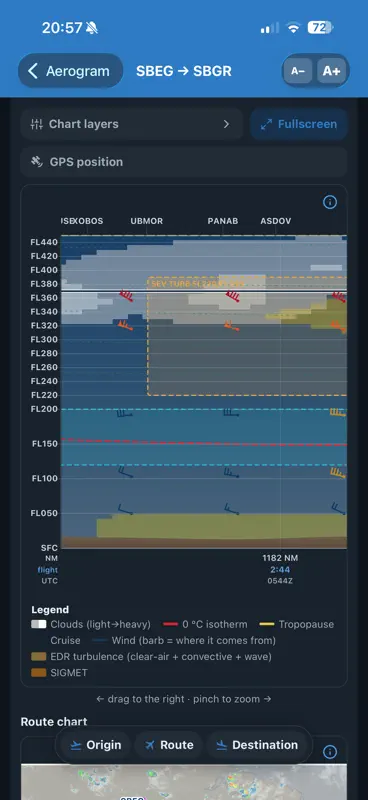This screenshot has height=800, width=368.
Task: Decrease font size with A− button
Action: [298, 71]
